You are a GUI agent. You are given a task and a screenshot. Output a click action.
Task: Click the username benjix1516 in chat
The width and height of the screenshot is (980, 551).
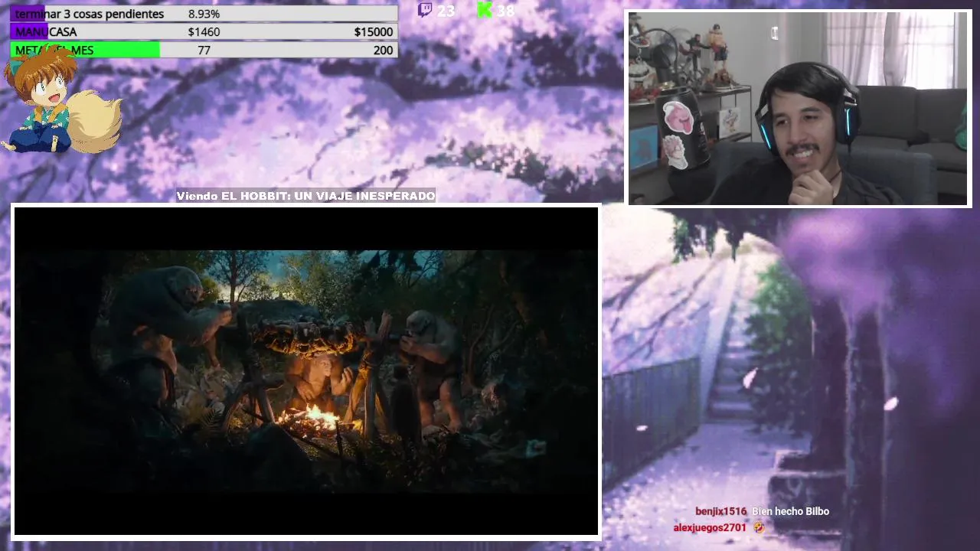[x=720, y=511]
